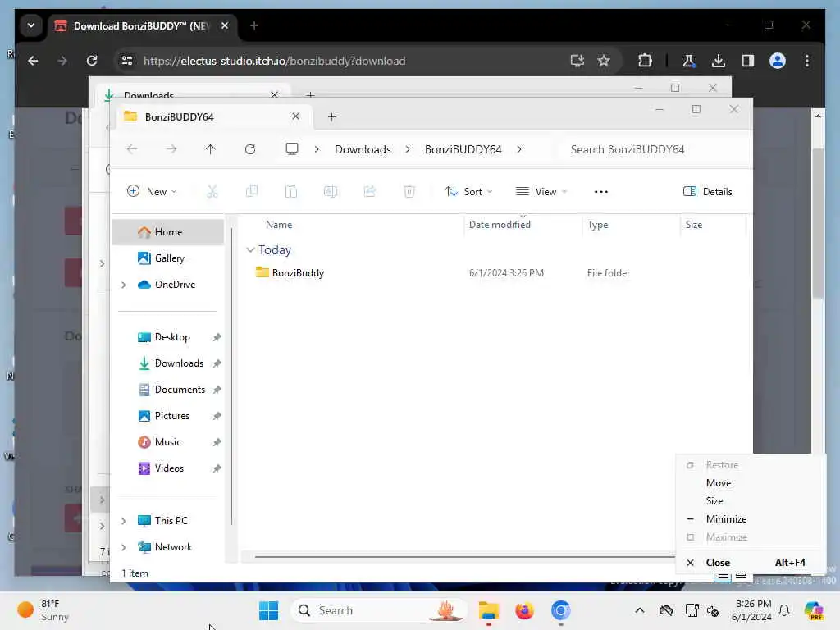Open Chrome extensions puzzle icon
Viewport: 840px width, 630px height.
coord(645,61)
